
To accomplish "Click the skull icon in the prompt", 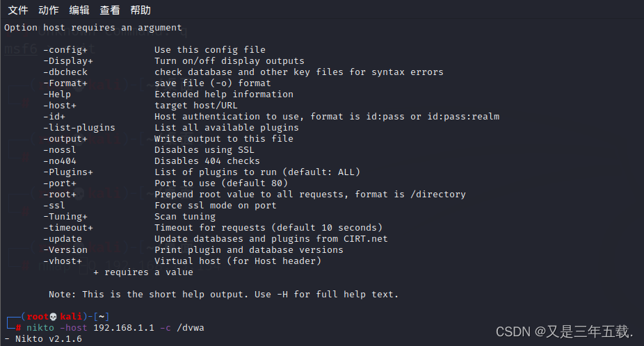I will (54, 317).
